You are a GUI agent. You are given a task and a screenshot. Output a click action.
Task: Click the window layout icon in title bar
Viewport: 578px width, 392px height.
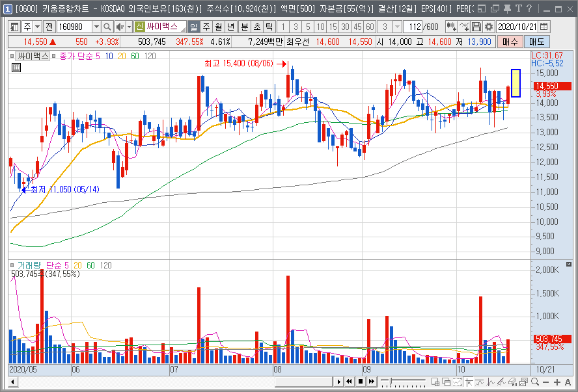click(x=482, y=8)
